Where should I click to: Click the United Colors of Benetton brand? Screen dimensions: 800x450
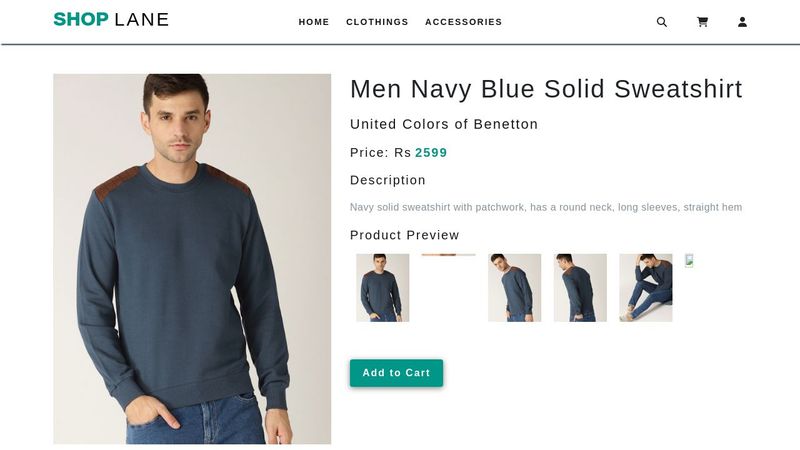pyautogui.click(x=444, y=124)
